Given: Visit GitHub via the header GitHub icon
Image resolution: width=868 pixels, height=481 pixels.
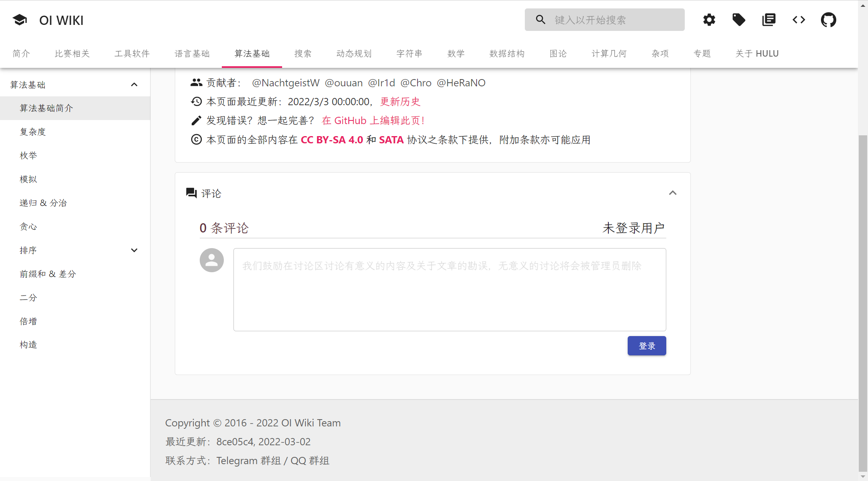Looking at the screenshot, I should (x=829, y=19).
